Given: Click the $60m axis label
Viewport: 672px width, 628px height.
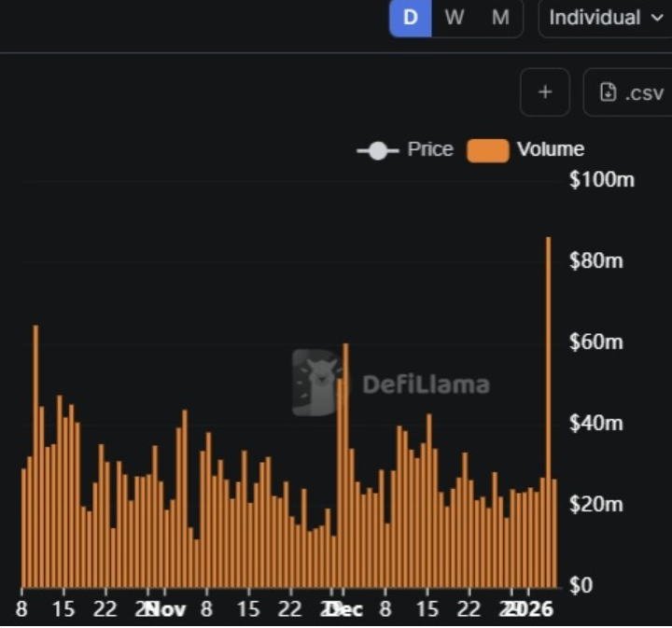Looking at the screenshot, I should pyautogui.click(x=596, y=342).
